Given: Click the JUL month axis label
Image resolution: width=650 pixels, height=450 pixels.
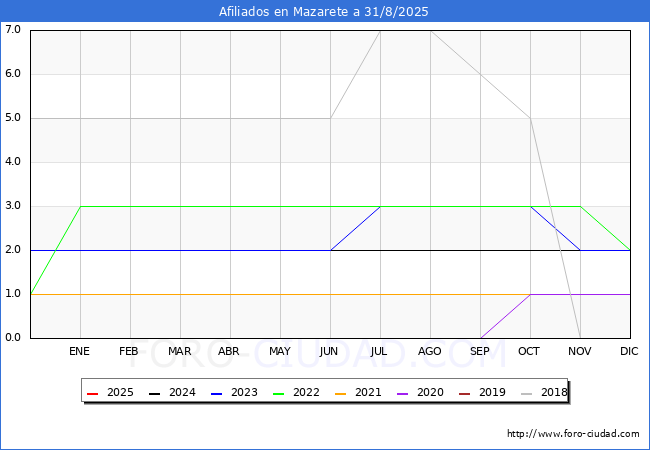Looking at the screenshot, I should tap(379, 351).
